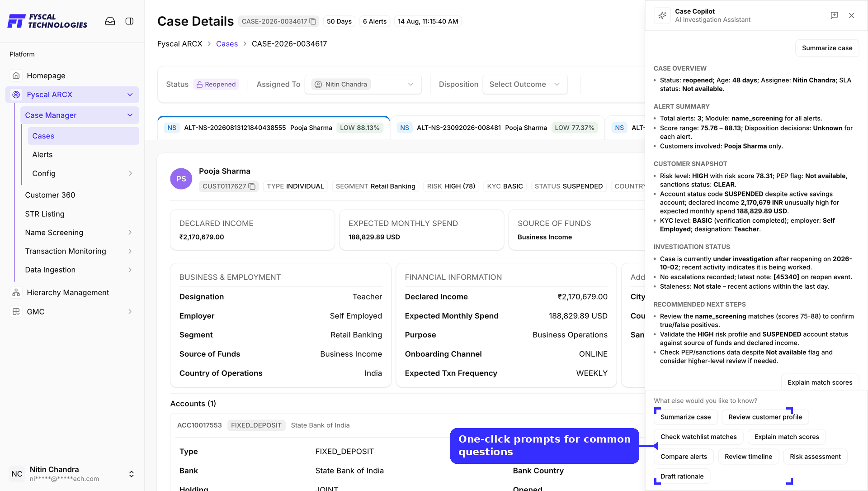Collapse the Case Manager chevron
The image size is (868, 491).
coord(130,115)
